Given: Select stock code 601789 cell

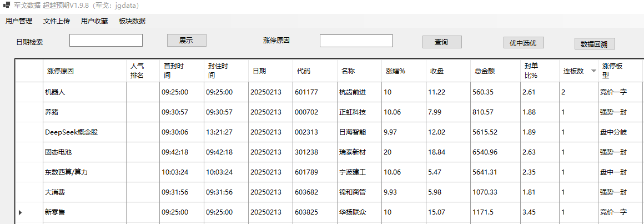Looking at the screenshot, I should 315,172.
